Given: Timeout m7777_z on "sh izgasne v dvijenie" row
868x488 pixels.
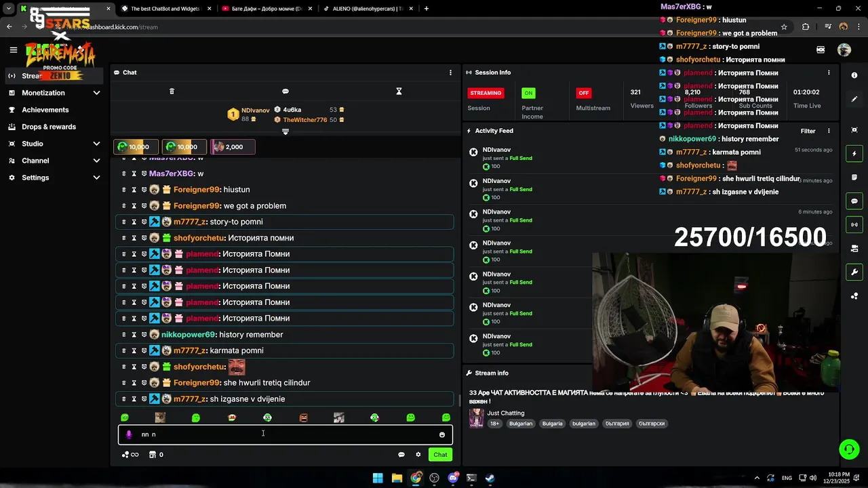Looking at the screenshot, I should tap(134, 399).
